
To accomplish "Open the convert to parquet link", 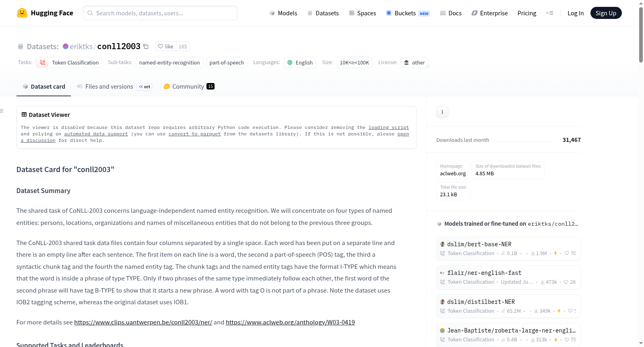I will pos(194,134).
